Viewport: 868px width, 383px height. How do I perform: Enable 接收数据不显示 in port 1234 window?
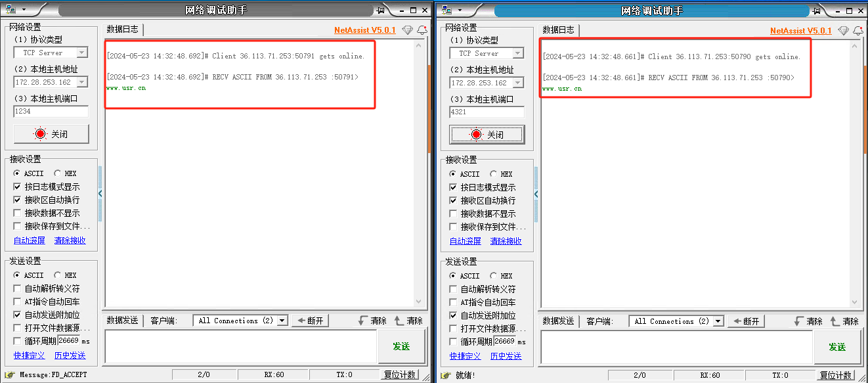pos(18,213)
